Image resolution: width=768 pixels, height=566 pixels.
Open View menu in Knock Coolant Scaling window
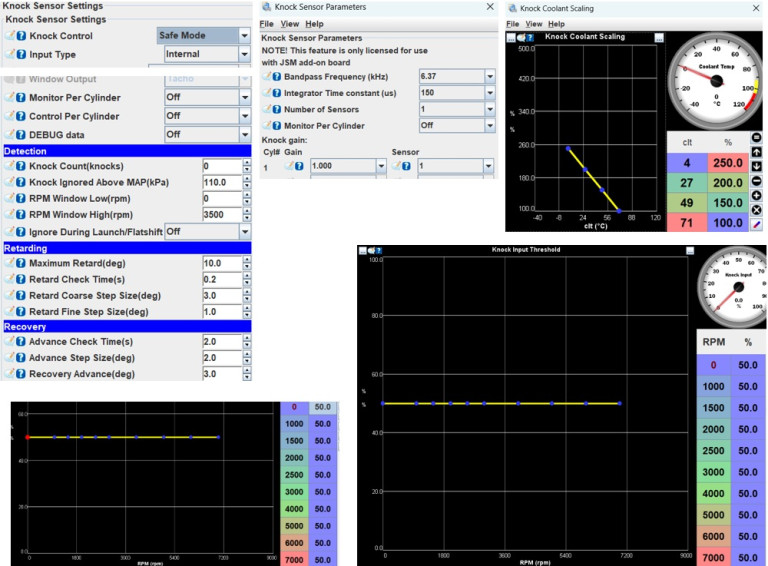[x=534, y=23]
